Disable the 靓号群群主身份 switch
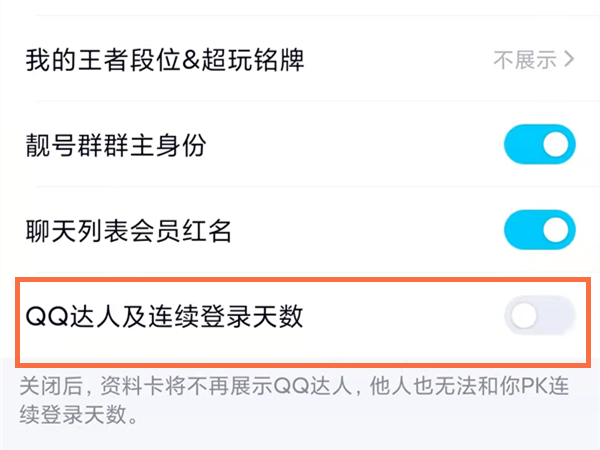Viewport: 600px width, 450px height. pyautogui.click(x=540, y=147)
